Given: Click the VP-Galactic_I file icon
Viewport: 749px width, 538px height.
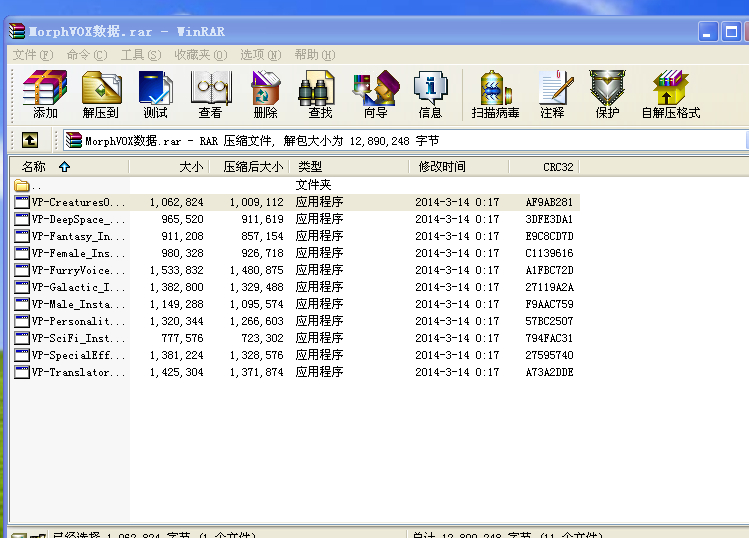Looking at the screenshot, I should coord(21,287).
